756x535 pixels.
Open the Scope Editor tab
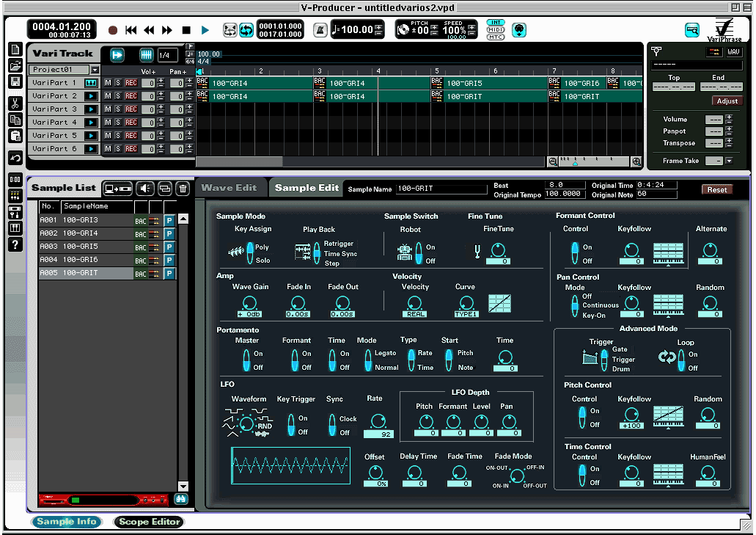pyautogui.click(x=149, y=522)
